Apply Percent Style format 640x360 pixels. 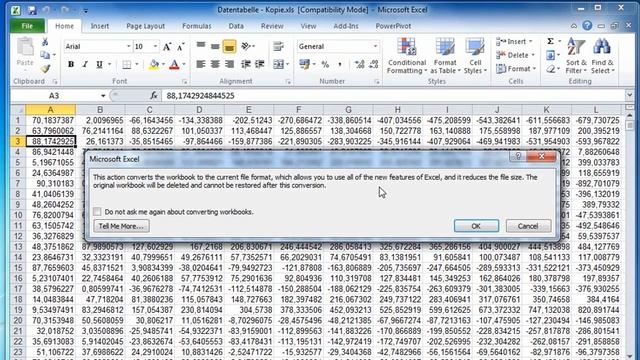(x=325, y=64)
